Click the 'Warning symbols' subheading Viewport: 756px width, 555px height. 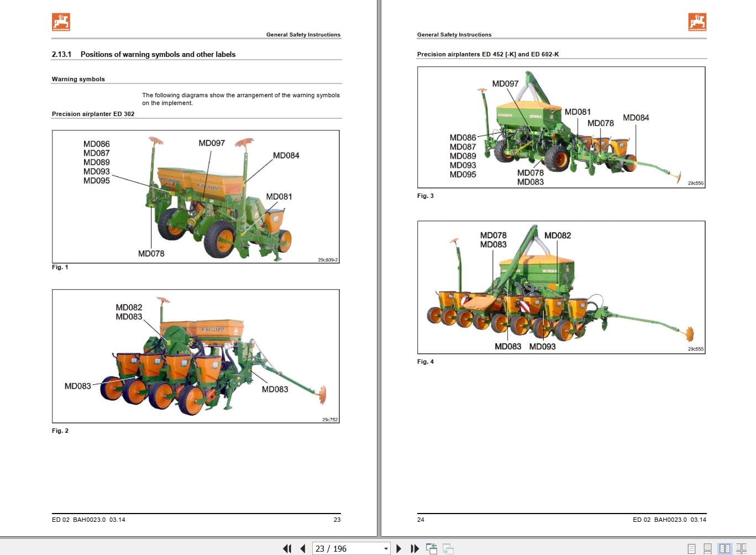click(x=78, y=79)
